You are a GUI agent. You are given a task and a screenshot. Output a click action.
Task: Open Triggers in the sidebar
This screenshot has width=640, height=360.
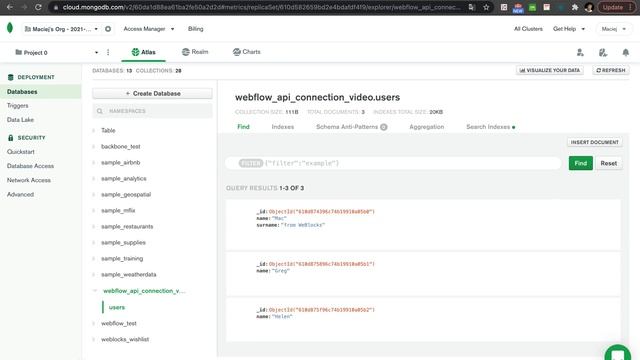tap(18, 106)
